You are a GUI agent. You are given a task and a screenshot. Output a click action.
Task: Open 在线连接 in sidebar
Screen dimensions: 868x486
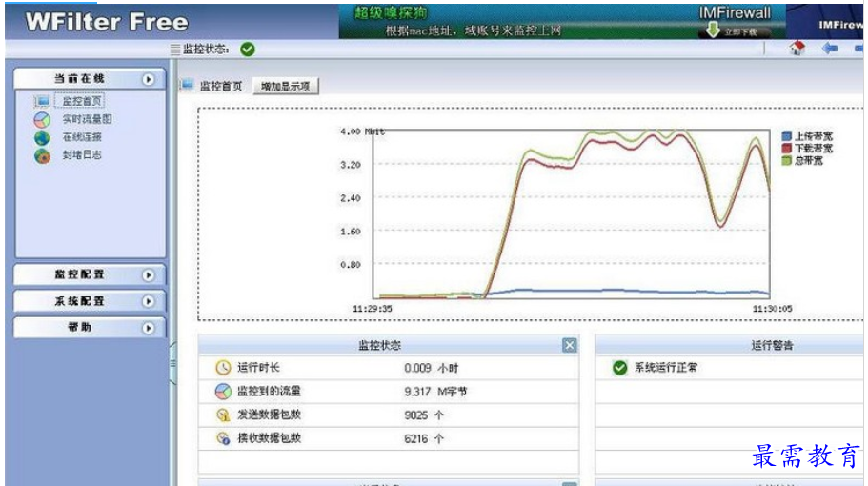point(82,137)
